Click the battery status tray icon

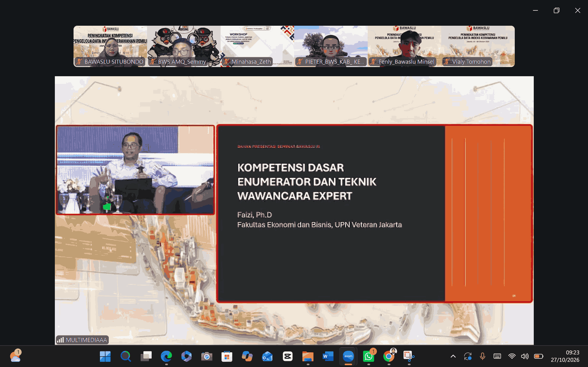[x=538, y=356]
